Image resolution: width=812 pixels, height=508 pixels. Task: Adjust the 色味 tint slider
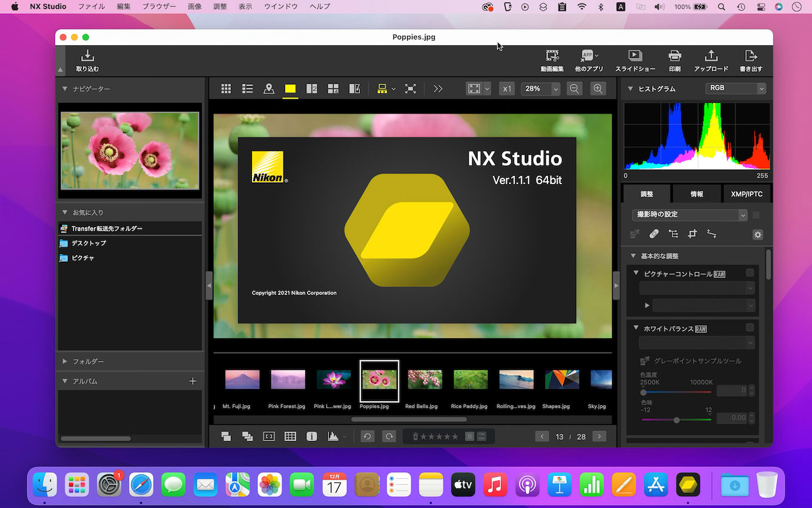tap(676, 420)
